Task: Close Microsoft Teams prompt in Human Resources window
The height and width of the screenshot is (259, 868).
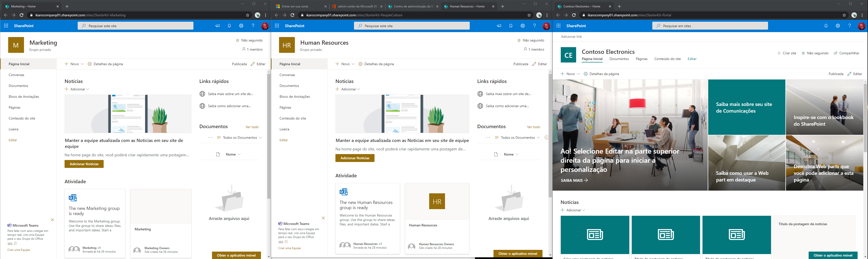Action: tap(323, 218)
